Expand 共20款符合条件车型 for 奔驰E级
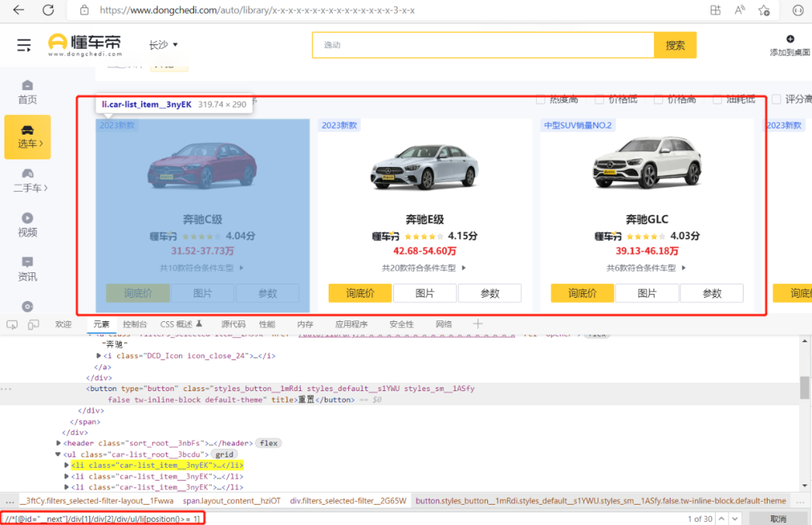 (424, 268)
